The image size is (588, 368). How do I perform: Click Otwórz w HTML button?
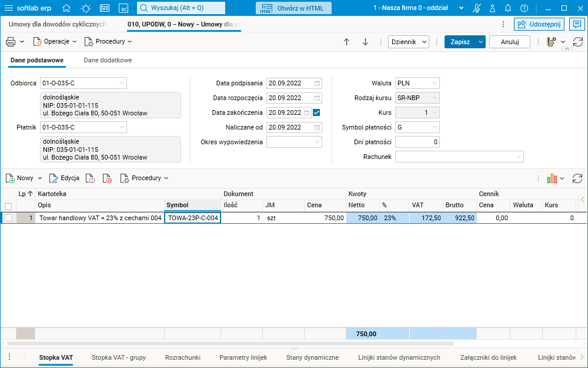pyautogui.click(x=293, y=8)
